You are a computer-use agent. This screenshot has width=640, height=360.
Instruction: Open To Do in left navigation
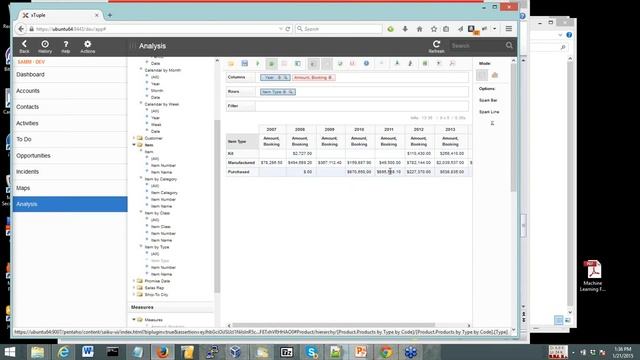(70, 139)
